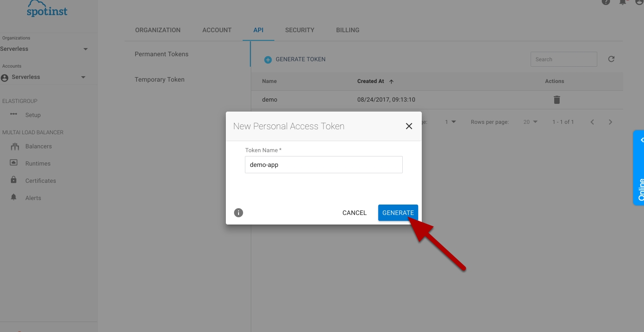Viewport: 644px width, 332px height.
Task: Sort by the Created At column
Action: [371, 81]
